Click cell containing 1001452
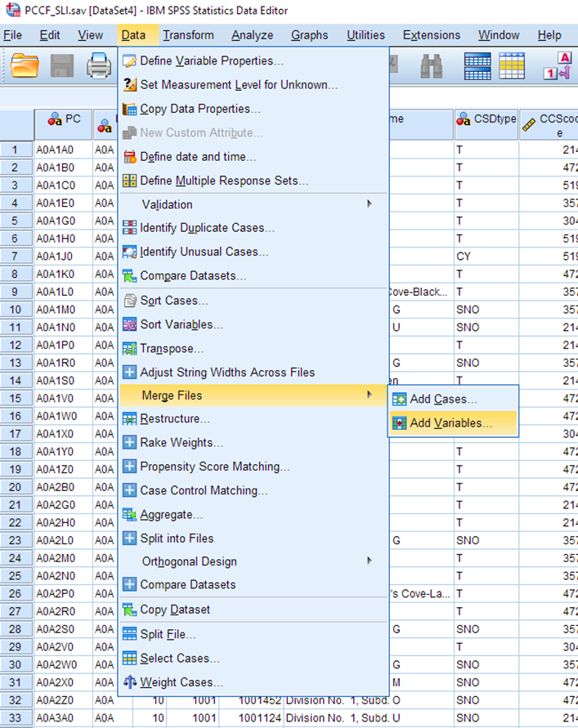This screenshot has width=578, height=728. click(x=251, y=700)
